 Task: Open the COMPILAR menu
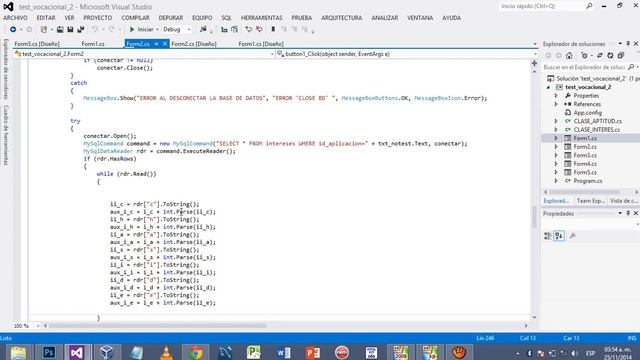click(136, 18)
